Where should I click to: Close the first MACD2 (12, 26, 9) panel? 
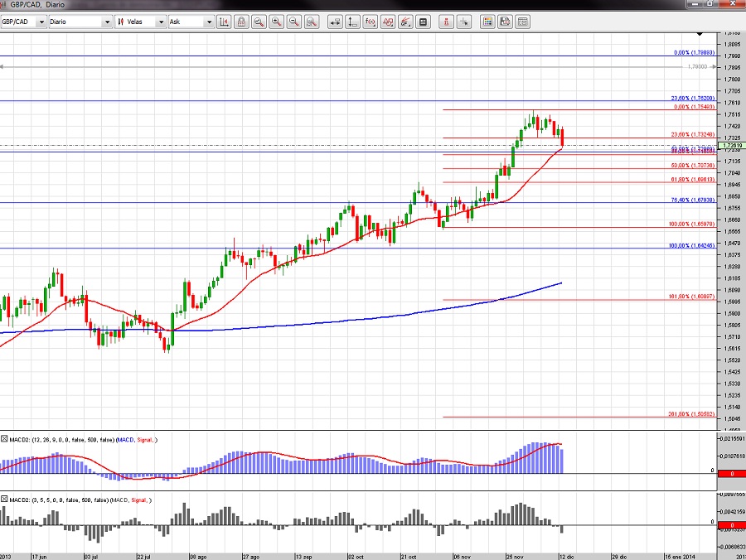(5, 438)
